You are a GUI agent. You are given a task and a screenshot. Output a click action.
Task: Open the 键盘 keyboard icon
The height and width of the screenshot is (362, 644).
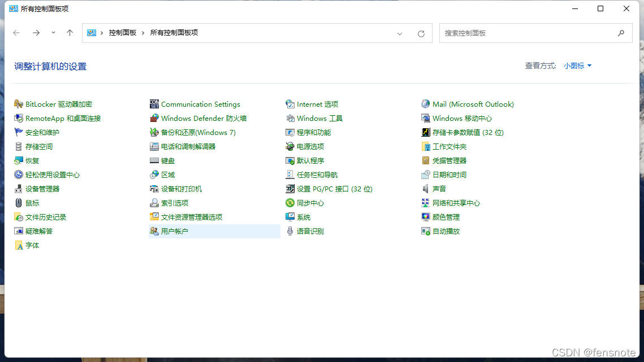point(154,160)
